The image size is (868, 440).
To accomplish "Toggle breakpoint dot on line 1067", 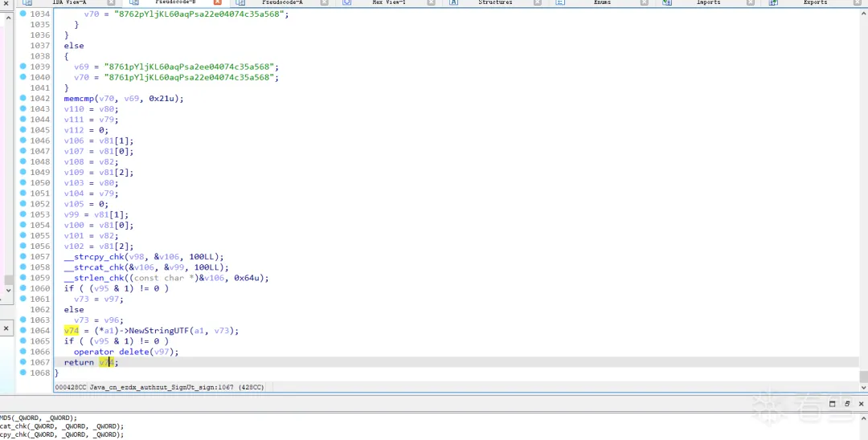I will [x=23, y=362].
